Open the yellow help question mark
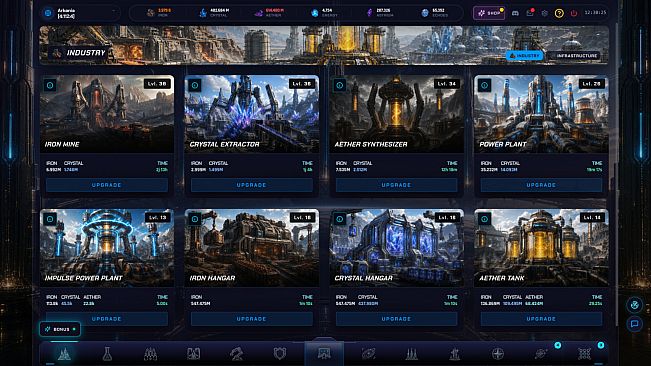Viewport: 651px width, 366px height. point(559,13)
